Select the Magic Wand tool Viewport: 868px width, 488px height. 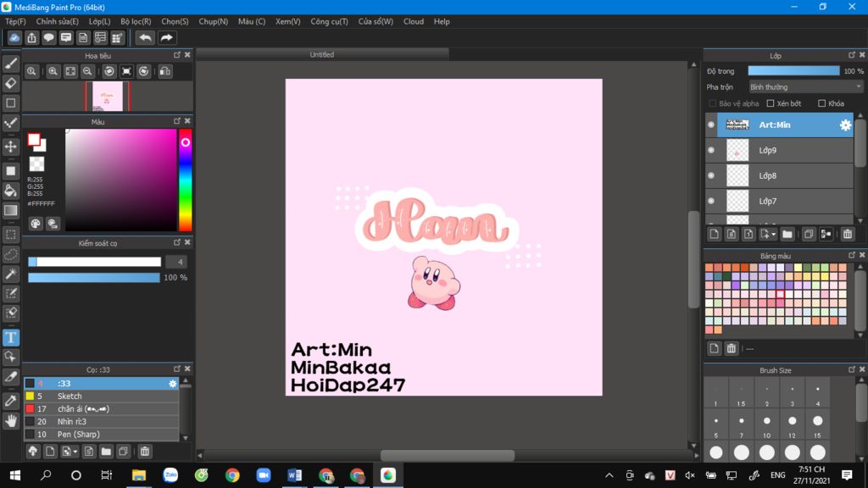point(10,274)
